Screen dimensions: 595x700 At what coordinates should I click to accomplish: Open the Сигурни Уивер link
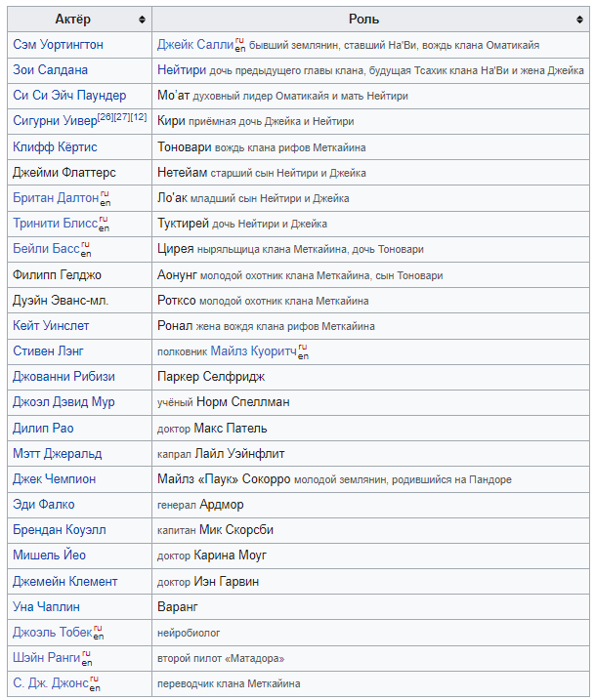pos(55,121)
